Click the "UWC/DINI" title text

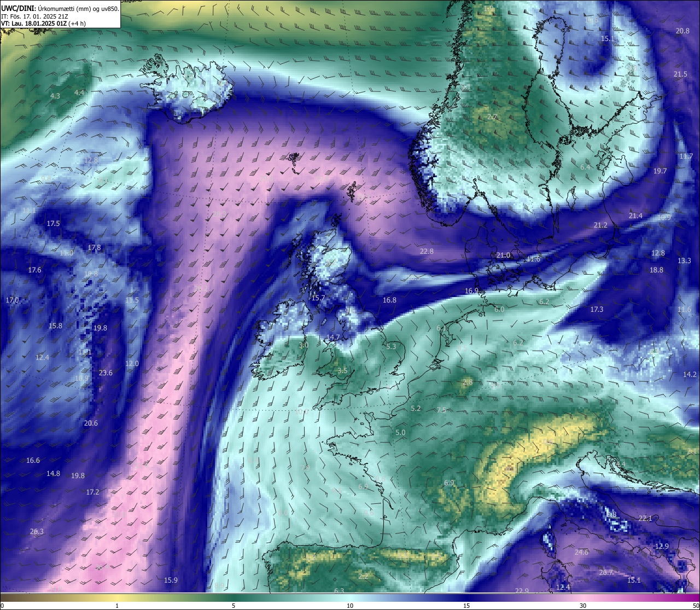(18, 9)
